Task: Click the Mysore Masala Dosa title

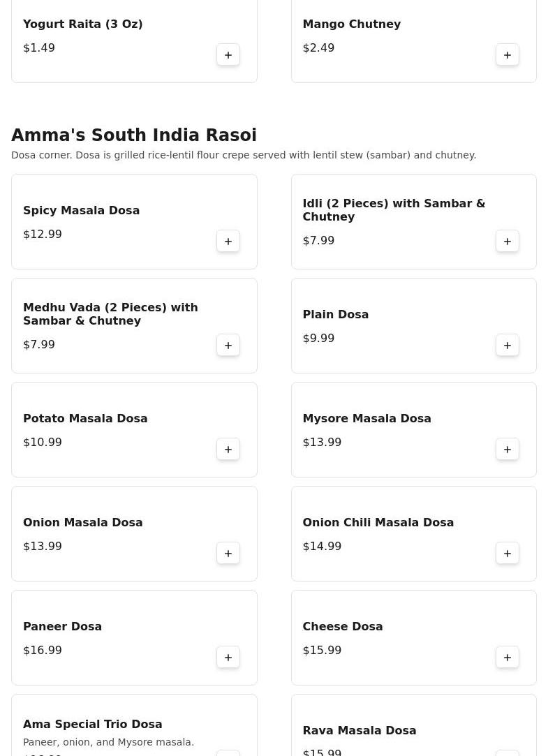Action: [x=366, y=419]
